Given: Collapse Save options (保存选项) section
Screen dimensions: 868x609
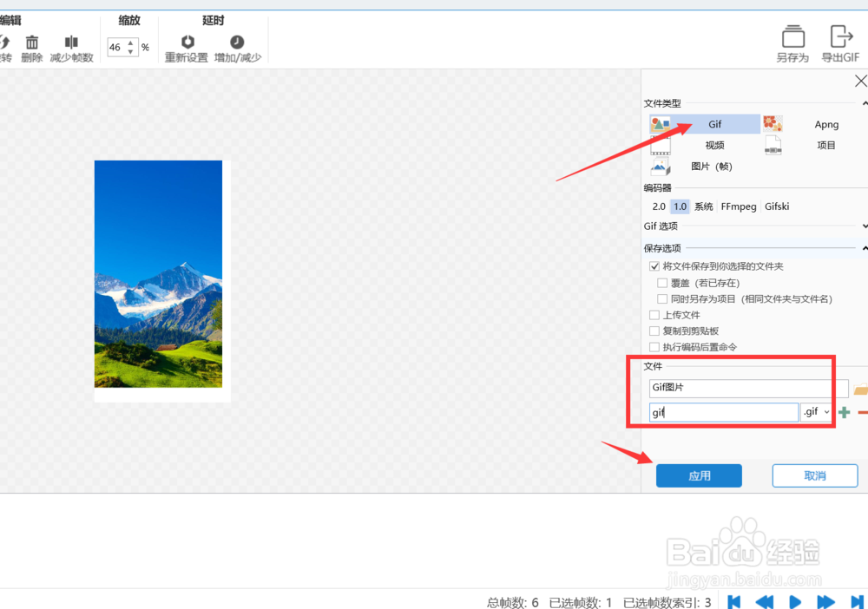Looking at the screenshot, I should pos(865,248).
